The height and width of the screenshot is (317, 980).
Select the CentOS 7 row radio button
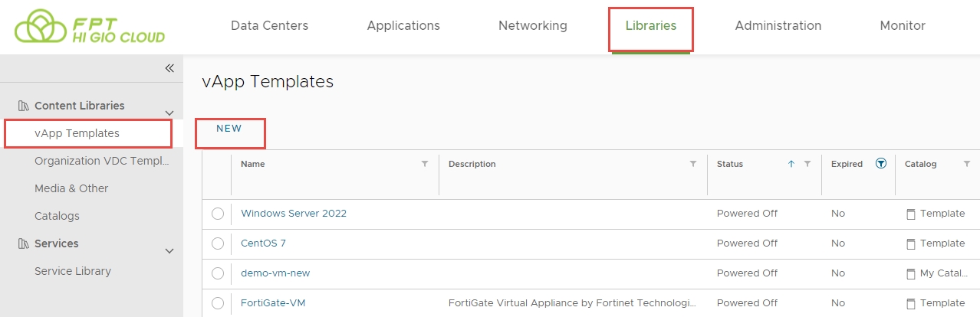tap(218, 243)
